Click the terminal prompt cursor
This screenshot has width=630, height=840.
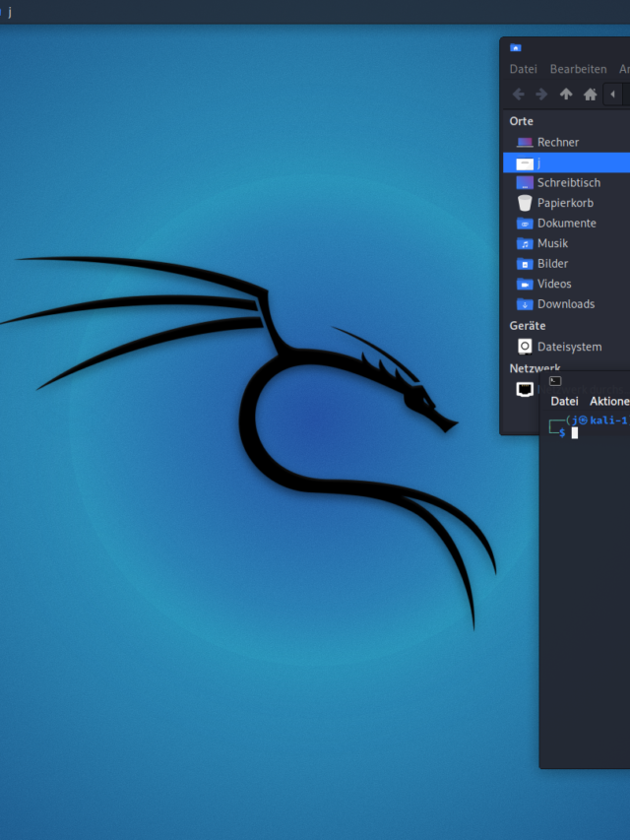coord(574,433)
